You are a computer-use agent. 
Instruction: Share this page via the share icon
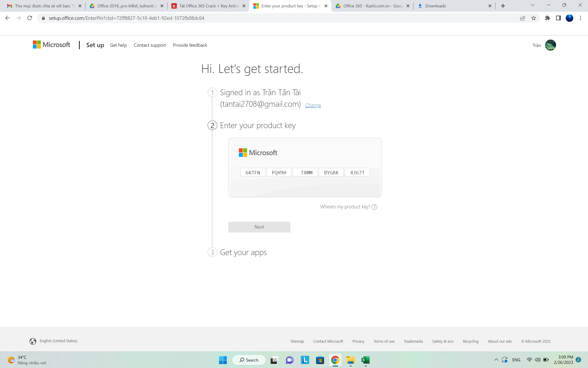(x=523, y=18)
